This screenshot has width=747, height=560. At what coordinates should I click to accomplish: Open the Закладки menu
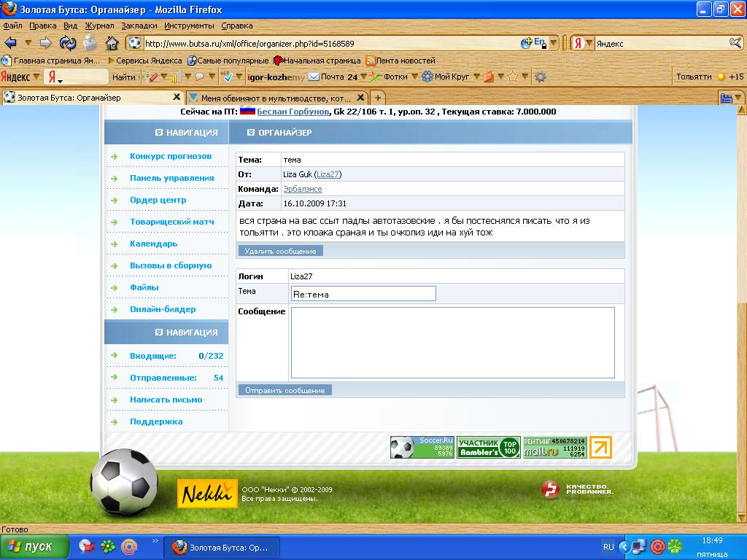click(x=139, y=26)
